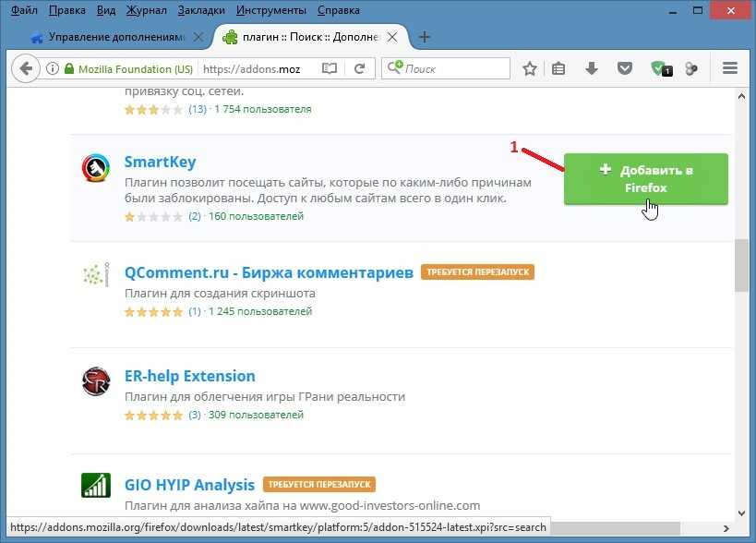
Task: Open the Вид menu
Action: pyautogui.click(x=106, y=10)
